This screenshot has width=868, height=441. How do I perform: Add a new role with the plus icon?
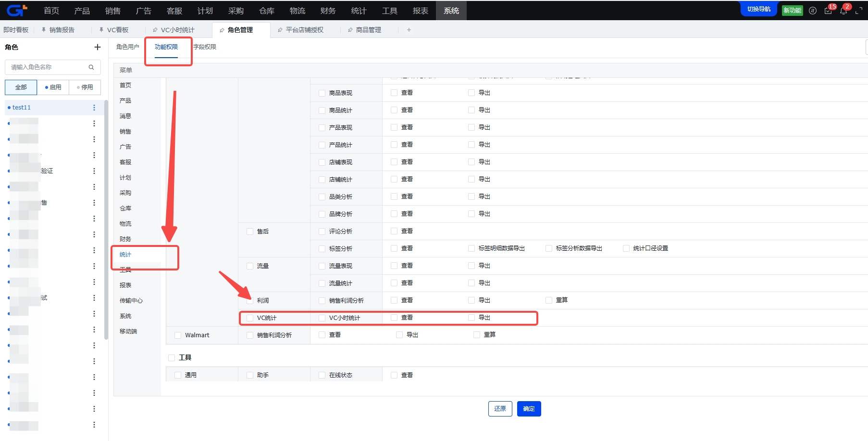coord(98,47)
